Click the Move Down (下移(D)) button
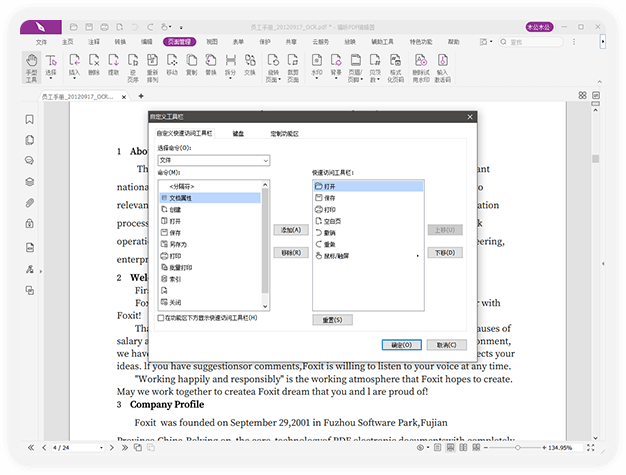 [445, 253]
